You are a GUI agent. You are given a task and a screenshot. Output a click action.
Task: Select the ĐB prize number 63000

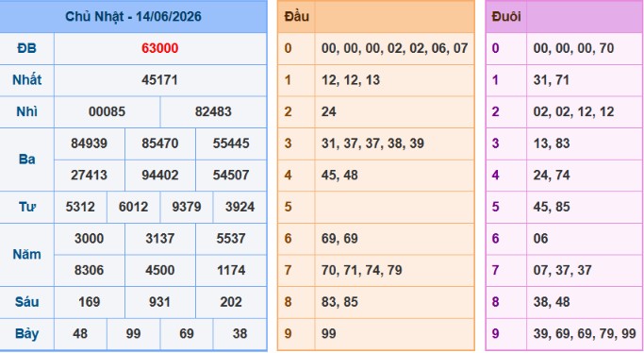(x=159, y=48)
